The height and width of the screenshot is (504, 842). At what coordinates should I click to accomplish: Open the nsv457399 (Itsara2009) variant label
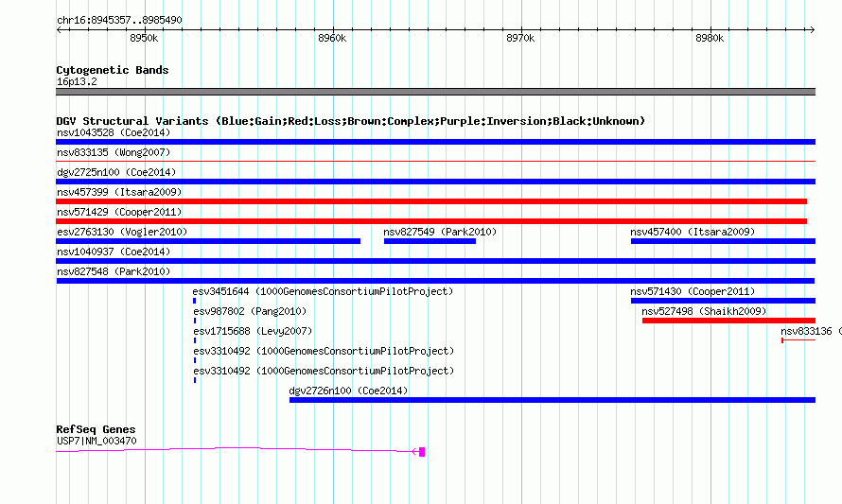pyautogui.click(x=119, y=192)
